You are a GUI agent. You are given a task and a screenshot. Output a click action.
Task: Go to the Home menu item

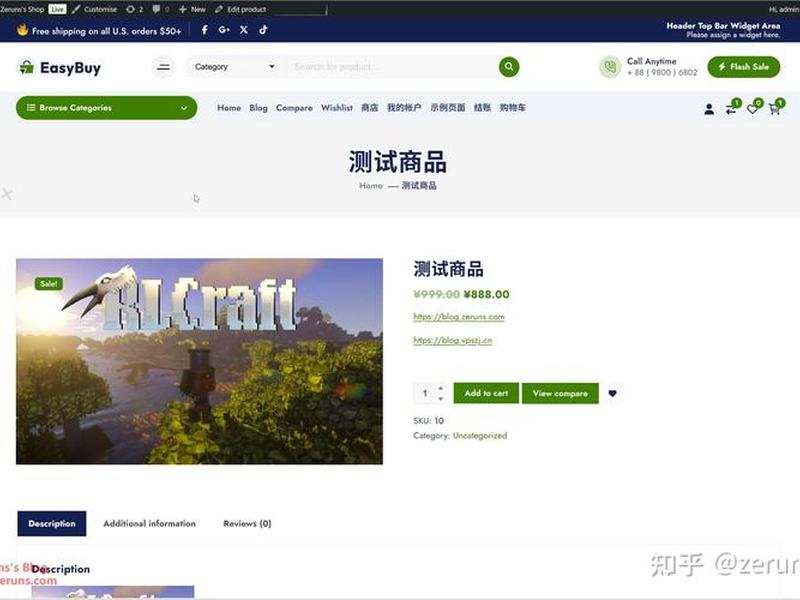point(229,108)
